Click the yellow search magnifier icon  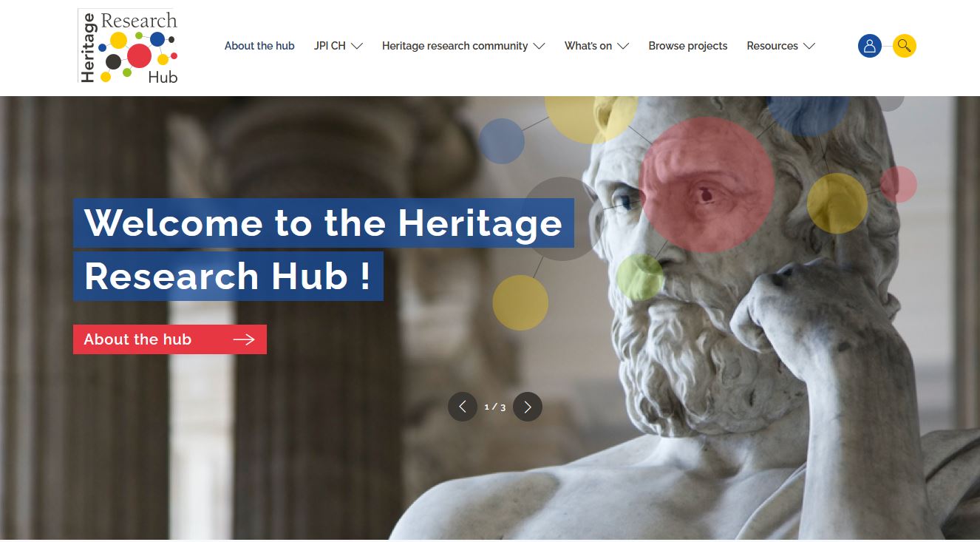click(x=904, y=46)
